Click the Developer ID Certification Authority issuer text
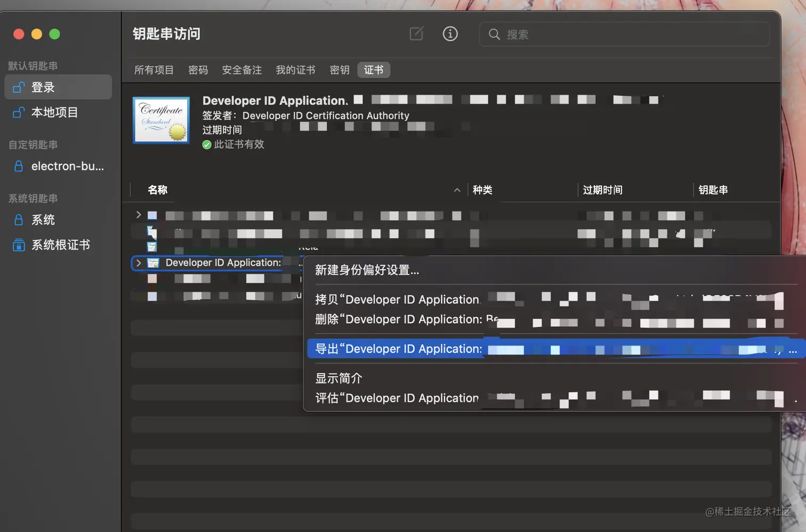 [326, 116]
